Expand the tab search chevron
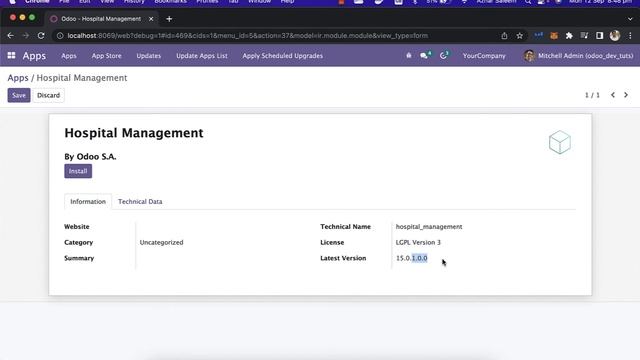The width and height of the screenshot is (640, 360). (x=630, y=19)
